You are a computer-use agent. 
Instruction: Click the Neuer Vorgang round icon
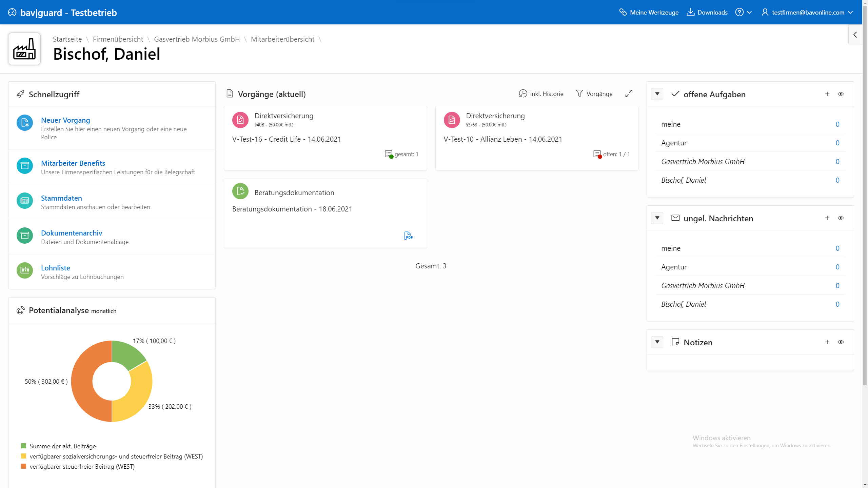point(25,123)
